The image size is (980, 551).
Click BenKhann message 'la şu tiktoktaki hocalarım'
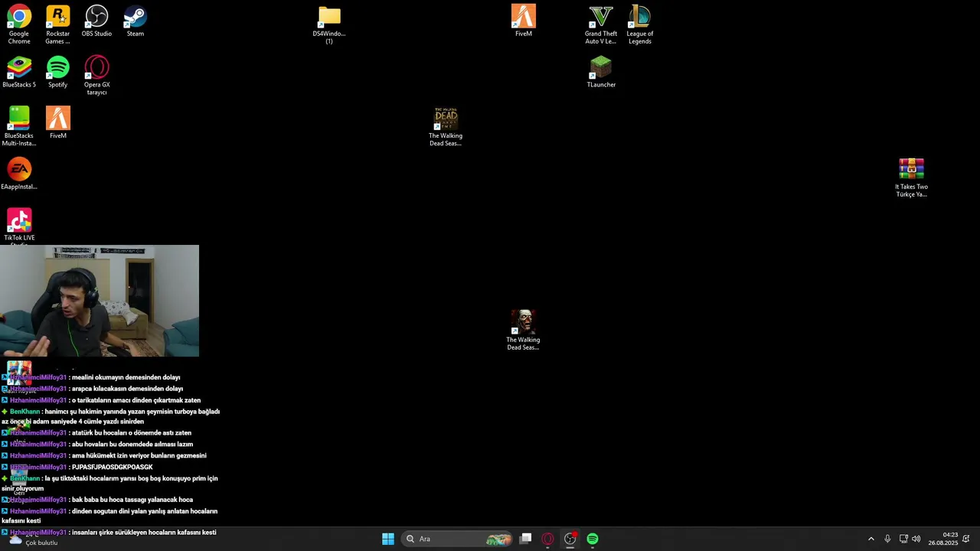[x=110, y=483]
